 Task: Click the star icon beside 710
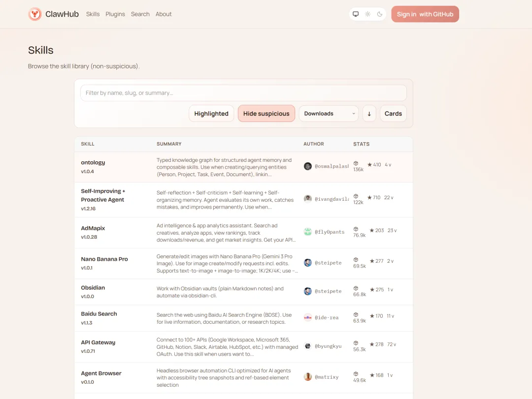369,197
